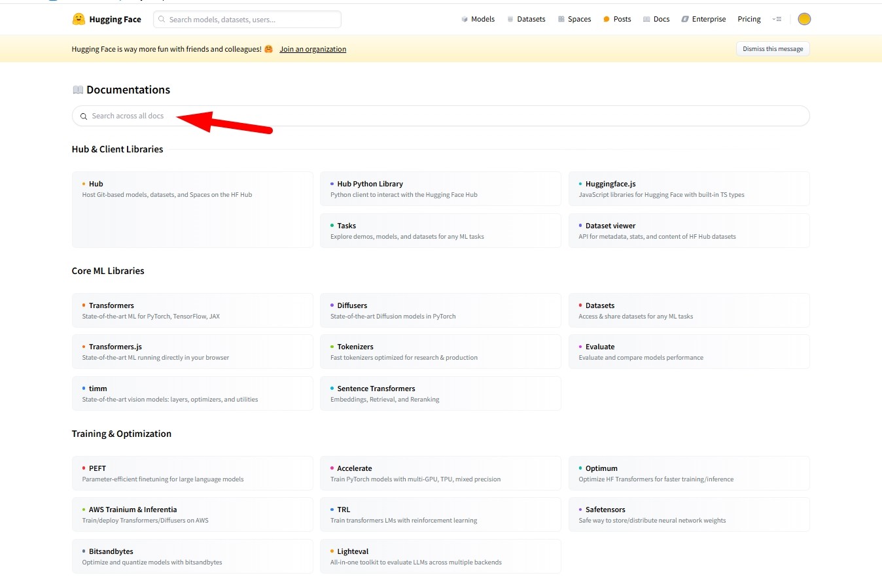The image size is (882, 588).
Task: Focus the Search models, datasets, users field
Action: coord(247,20)
